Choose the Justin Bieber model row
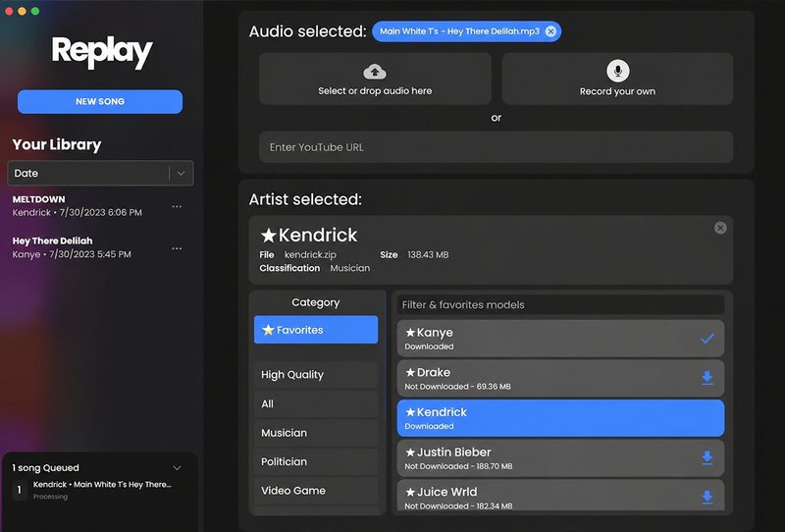This screenshot has height=532, width=785. (x=560, y=457)
